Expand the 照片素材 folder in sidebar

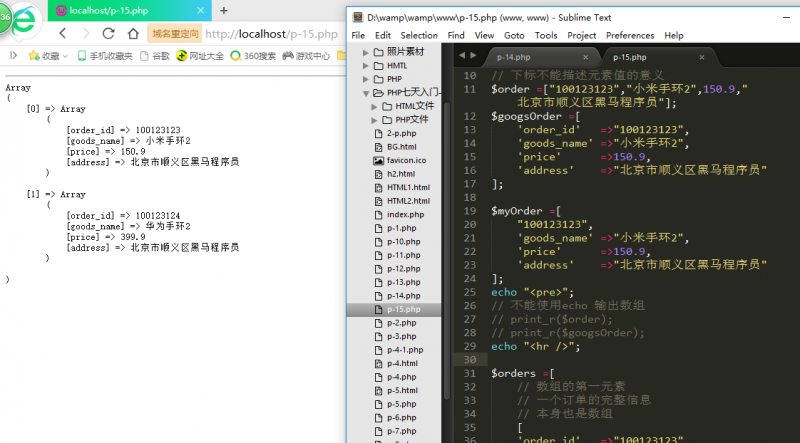coord(365,51)
